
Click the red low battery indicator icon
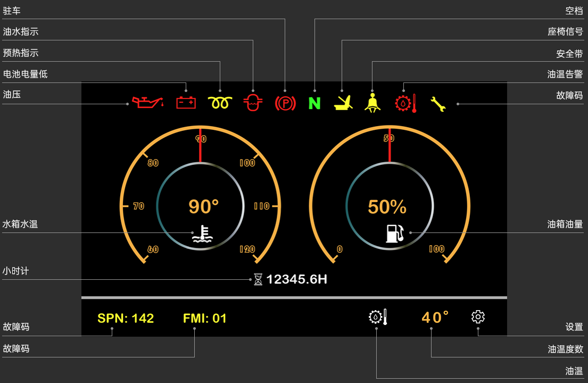(x=186, y=102)
